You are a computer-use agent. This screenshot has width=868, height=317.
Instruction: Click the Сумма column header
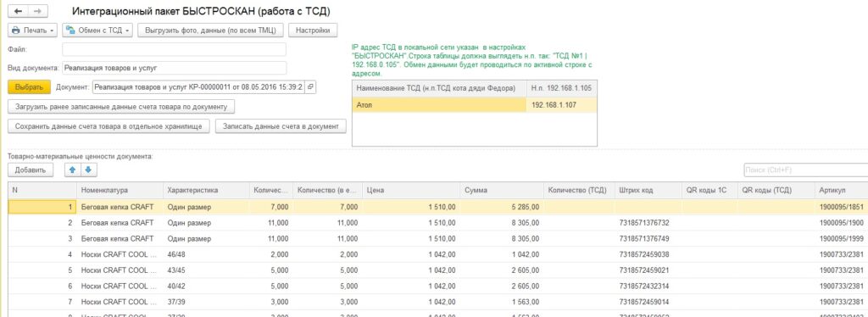pyautogui.click(x=502, y=191)
